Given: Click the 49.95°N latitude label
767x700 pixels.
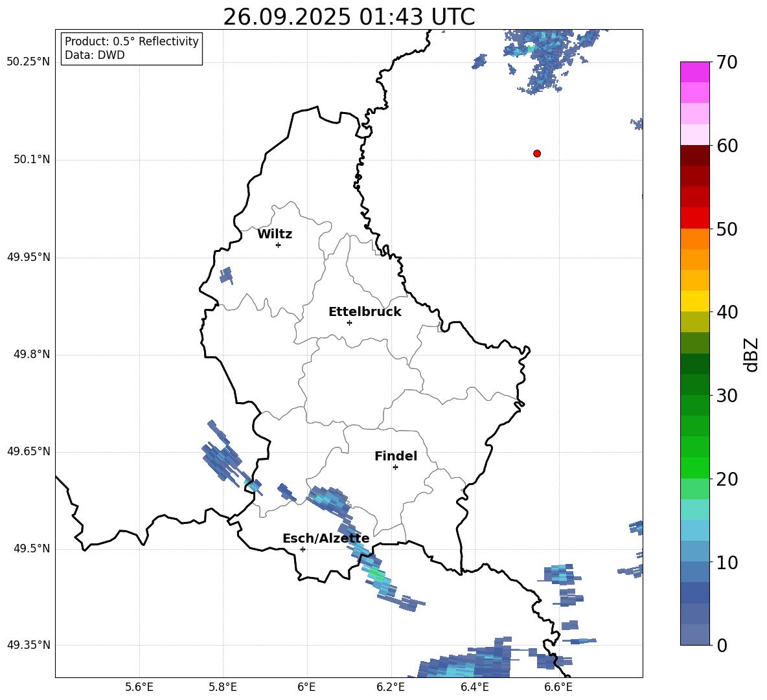Looking at the screenshot, I should pyautogui.click(x=29, y=257).
